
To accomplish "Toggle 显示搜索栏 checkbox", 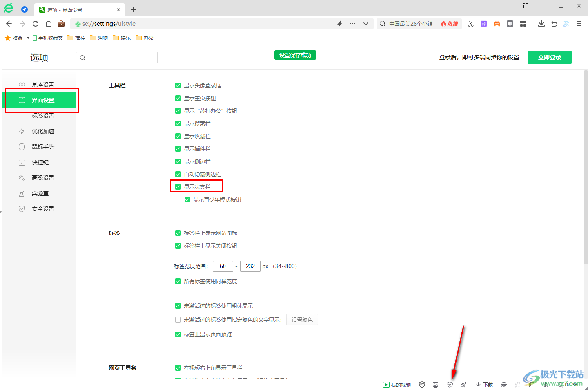I will pyautogui.click(x=178, y=123).
